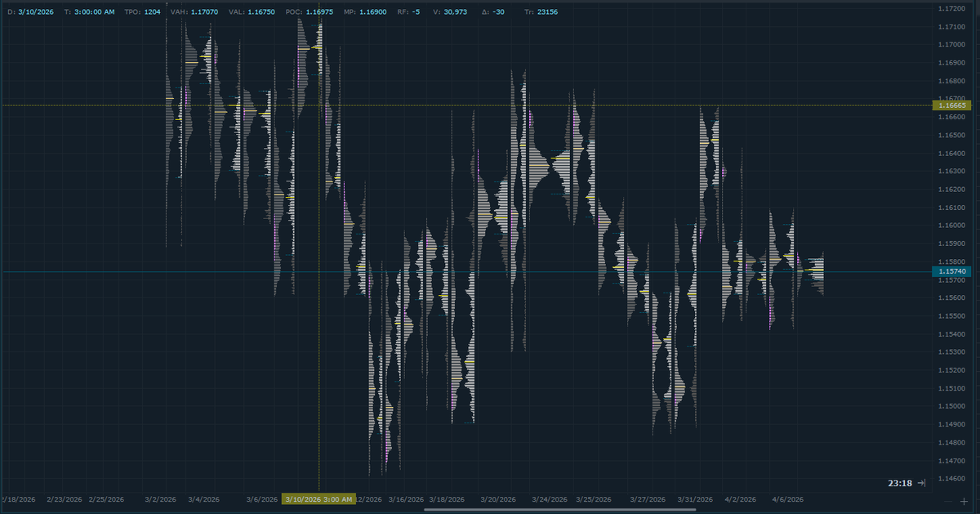This screenshot has height=514, width=980.
Task: Select the volume value 30,973
Action: [455, 12]
